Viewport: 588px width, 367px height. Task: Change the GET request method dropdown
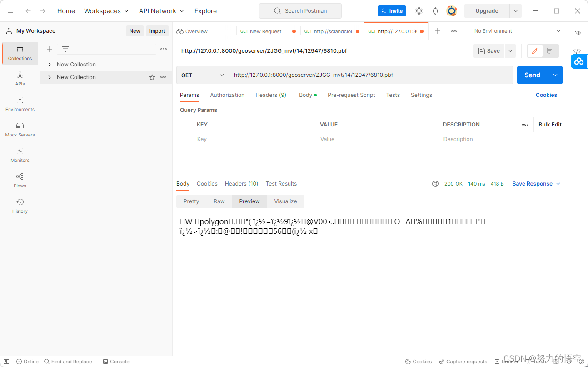tap(203, 75)
